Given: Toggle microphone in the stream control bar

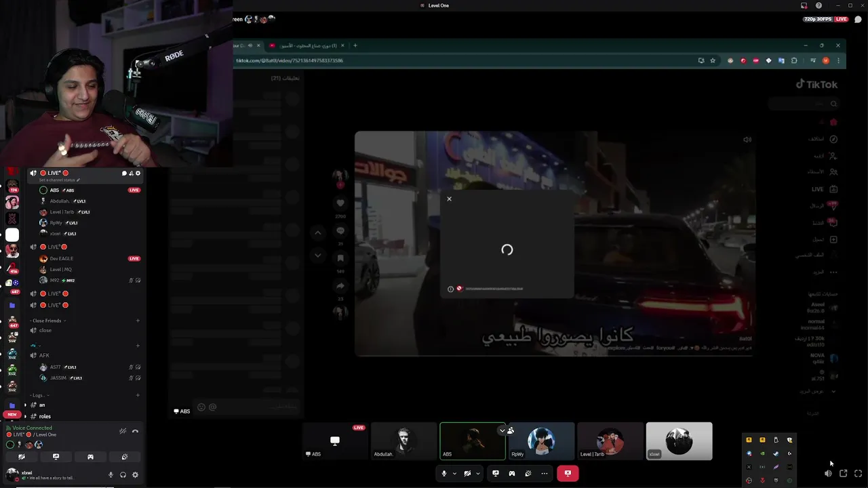Looking at the screenshot, I should coord(444,474).
